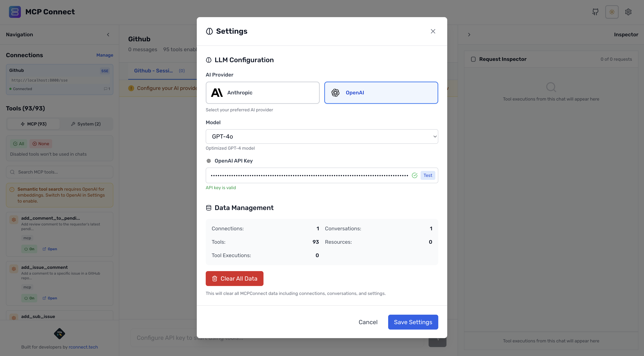
Task: Open the Manage connections link
Action: (105, 55)
